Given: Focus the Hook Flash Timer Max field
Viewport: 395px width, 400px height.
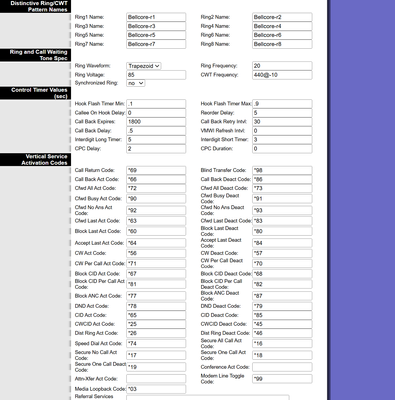Looking at the screenshot, I should 282,104.
